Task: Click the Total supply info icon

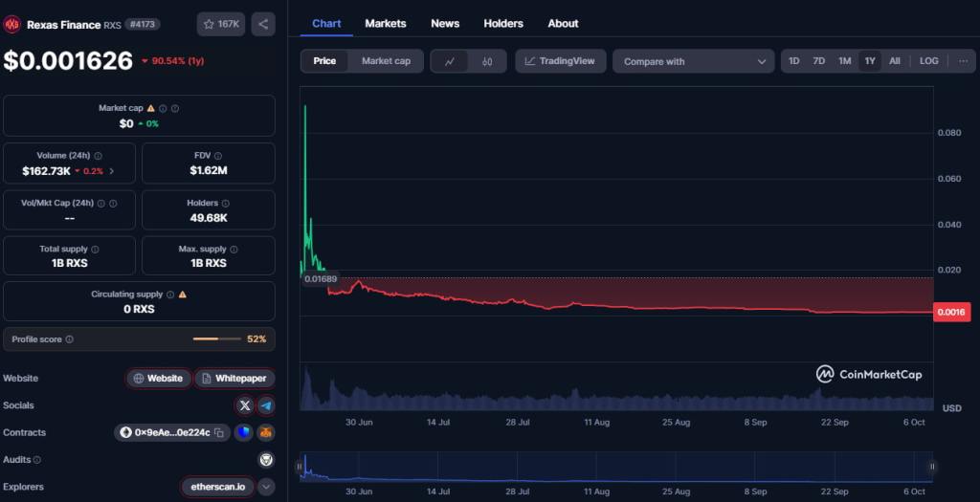Action: pos(95,250)
